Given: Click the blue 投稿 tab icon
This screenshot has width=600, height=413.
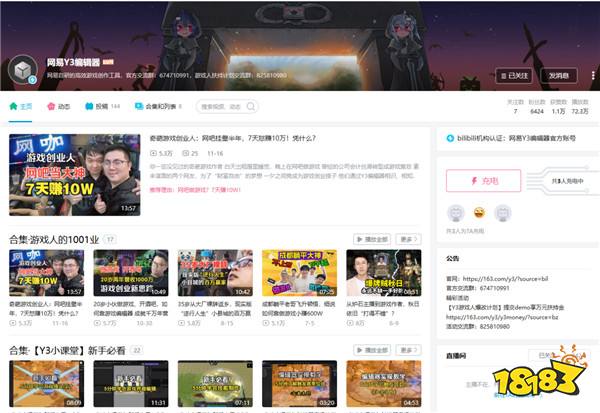Looking at the screenshot, I should tap(89, 106).
